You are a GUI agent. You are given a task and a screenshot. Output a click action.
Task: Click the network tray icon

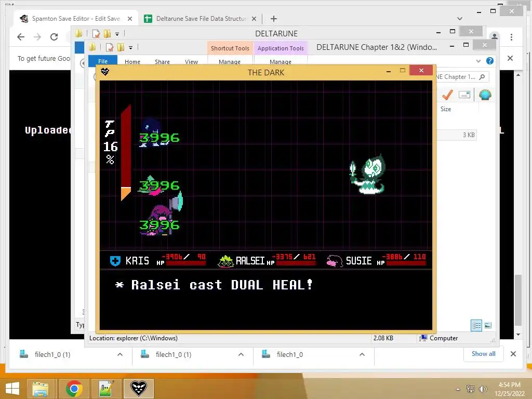(471, 389)
